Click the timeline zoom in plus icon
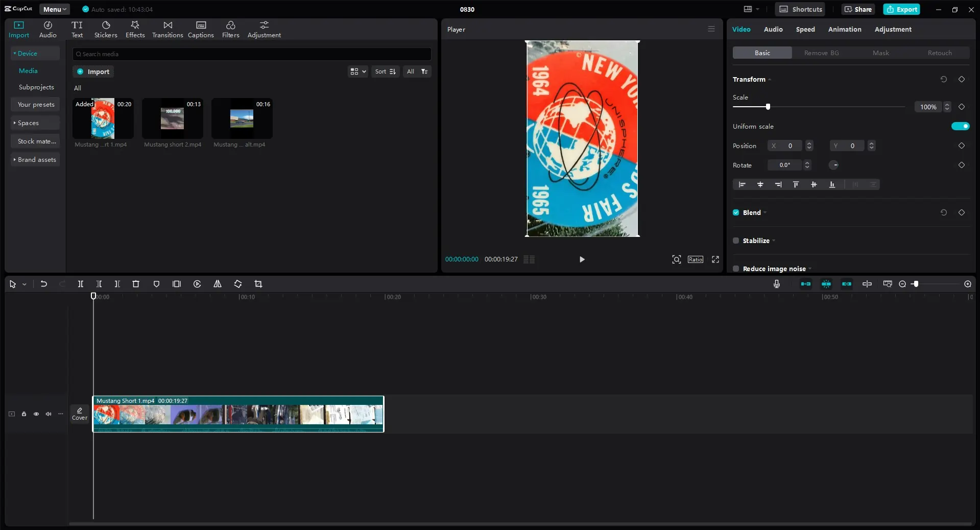Viewport: 980px width, 530px height. pyautogui.click(x=968, y=284)
